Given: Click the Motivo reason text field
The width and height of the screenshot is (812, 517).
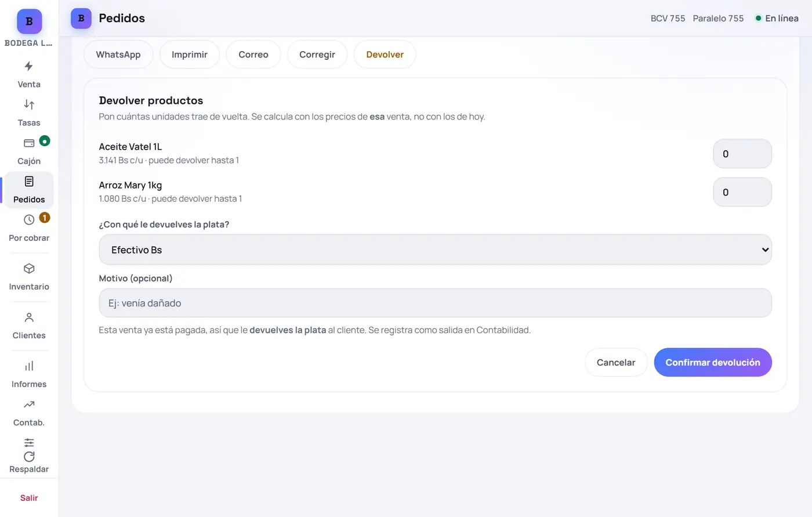Looking at the screenshot, I should pyautogui.click(x=435, y=303).
